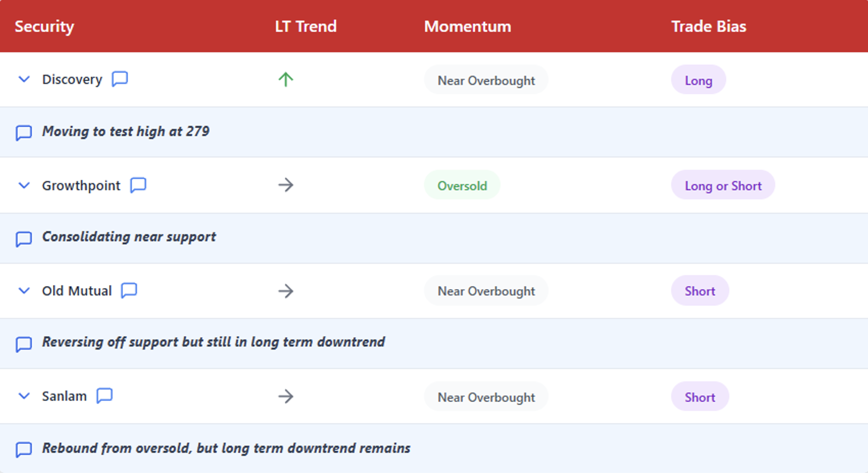Image resolution: width=868 pixels, height=473 pixels.
Task: Click comment icon before 'Consolidating near support'
Action: click(x=24, y=238)
